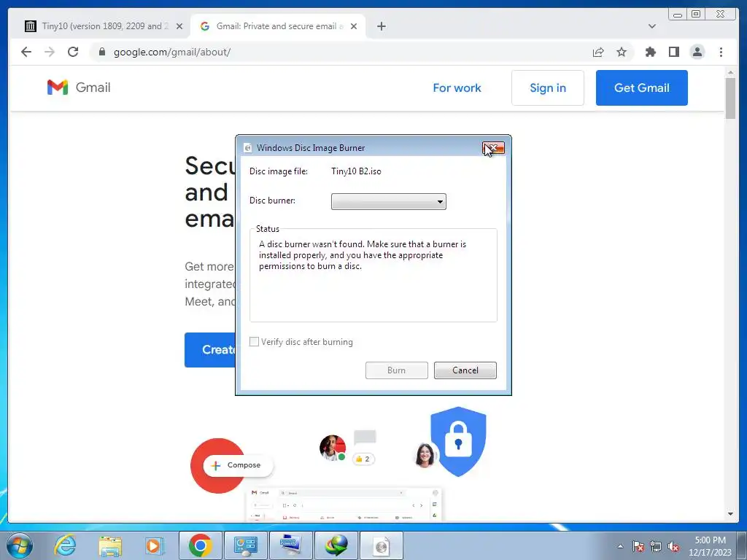
Task: Click the Get Gmail button
Action: point(642,88)
